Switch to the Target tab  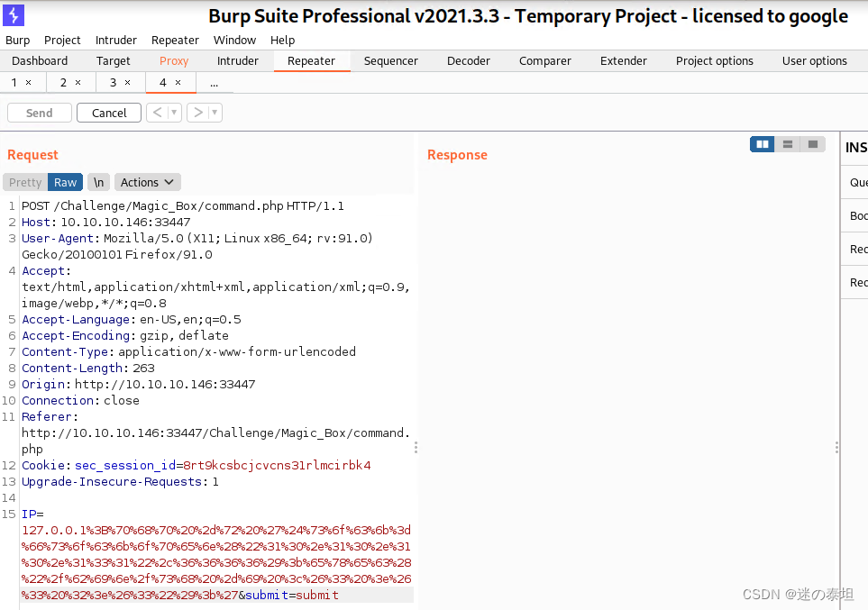click(113, 61)
